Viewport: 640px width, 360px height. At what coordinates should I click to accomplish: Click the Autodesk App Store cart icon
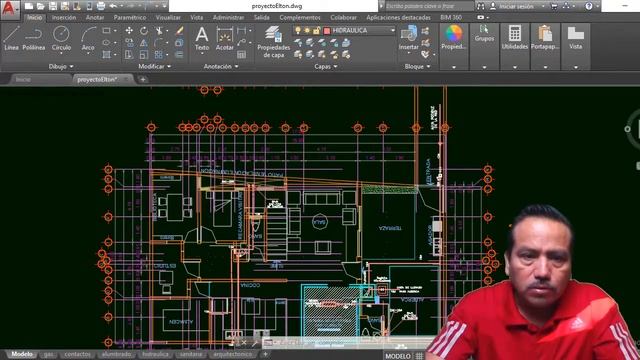point(554,6)
